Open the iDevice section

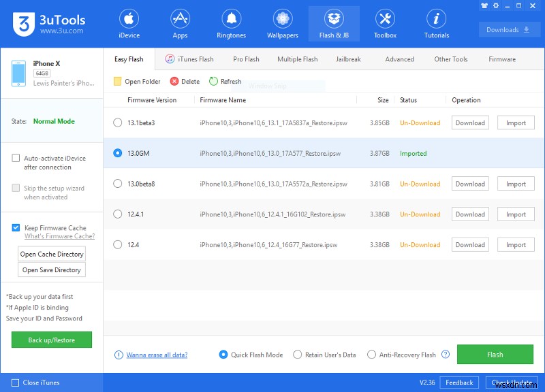129,24
